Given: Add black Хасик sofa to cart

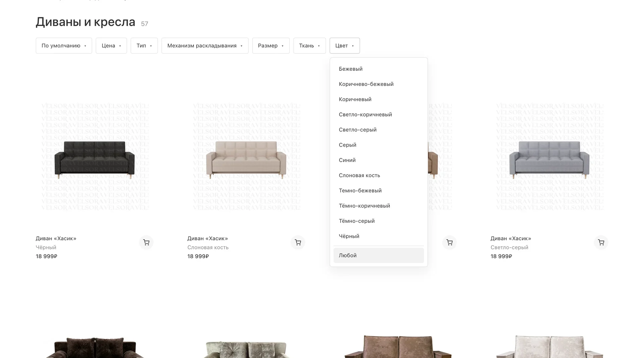Looking at the screenshot, I should click(x=146, y=242).
